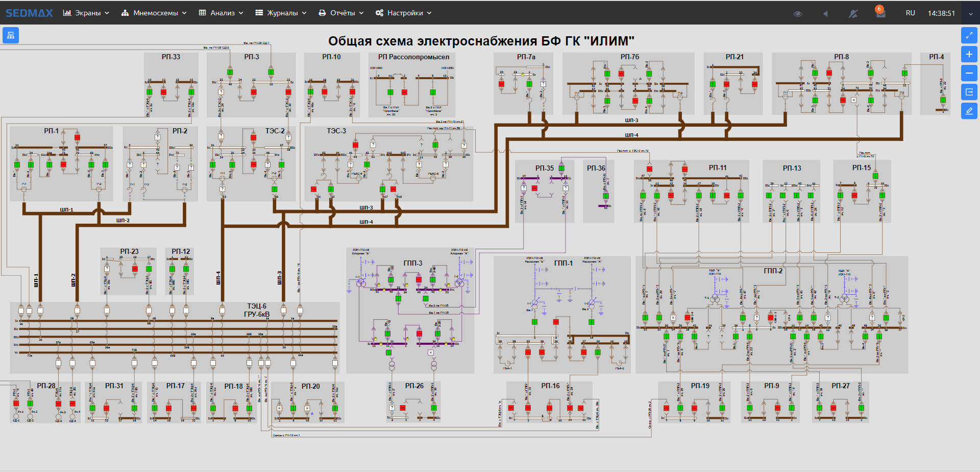This screenshot has height=472, width=980.
Task: Toggle sound with the speaker icon
Action: pyautogui.click(x=825, y=13)
